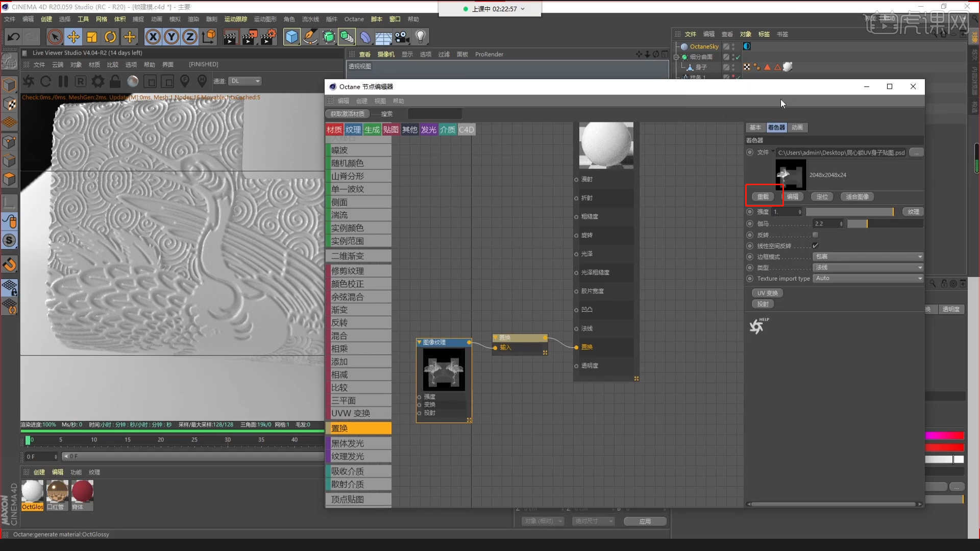Screen dimensions: 980x551
Task: Select the 发光 node category tab
Action: (x=428, y=130)
